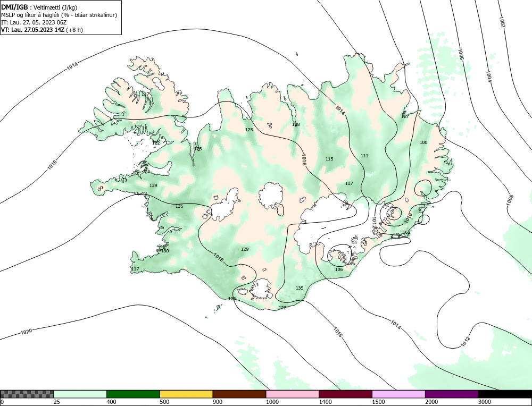Image resolution: width=532 pixels, height=406 pixels.
Task: Click the colorbar label '500'
Action: click(164, 402)
